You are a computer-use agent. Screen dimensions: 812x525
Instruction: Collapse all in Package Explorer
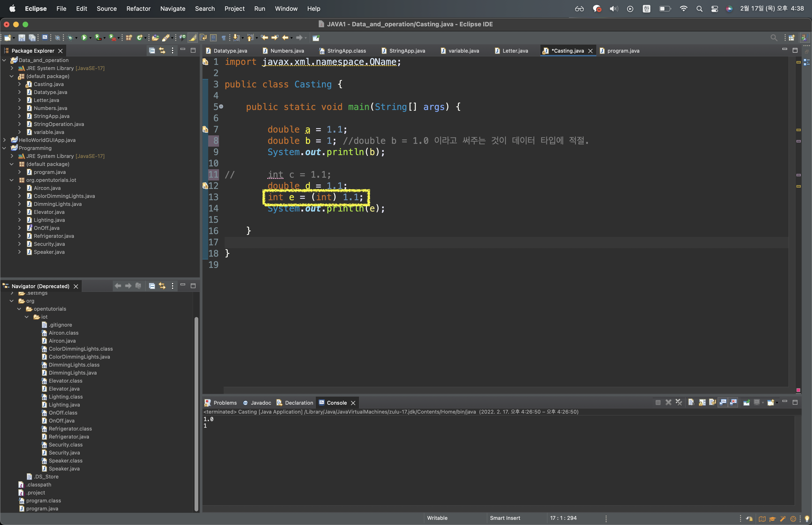point(152,51)
